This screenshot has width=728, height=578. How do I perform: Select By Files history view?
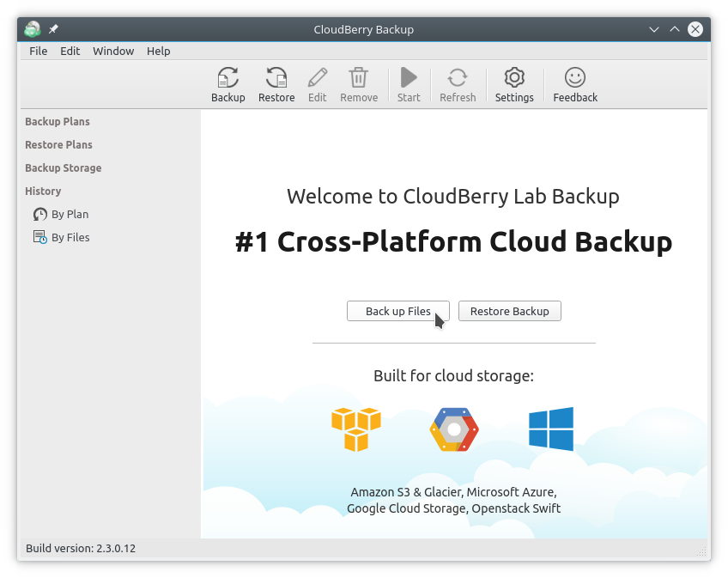(61, 237)
